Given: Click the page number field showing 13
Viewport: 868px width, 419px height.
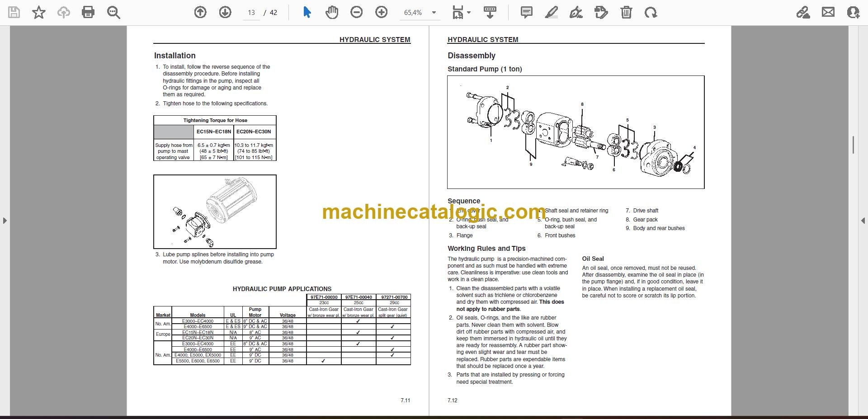Looking at the screenshot, I should 251,13.
